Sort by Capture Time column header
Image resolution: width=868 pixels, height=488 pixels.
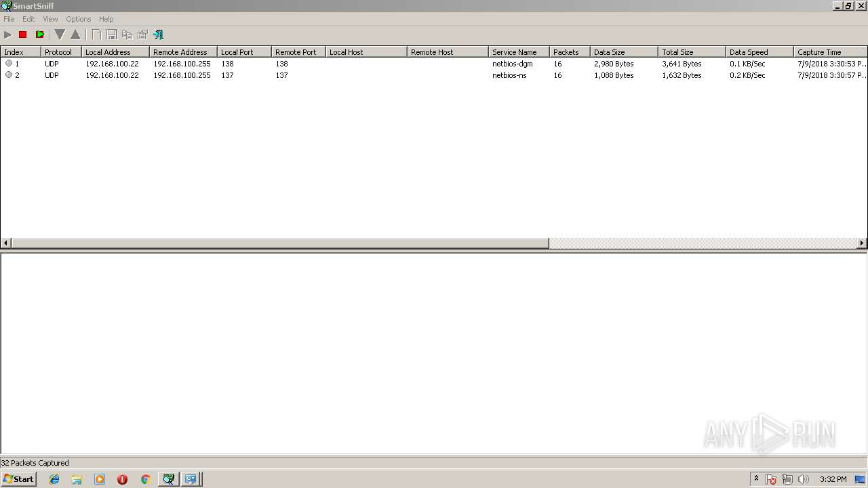coord(831,52)
